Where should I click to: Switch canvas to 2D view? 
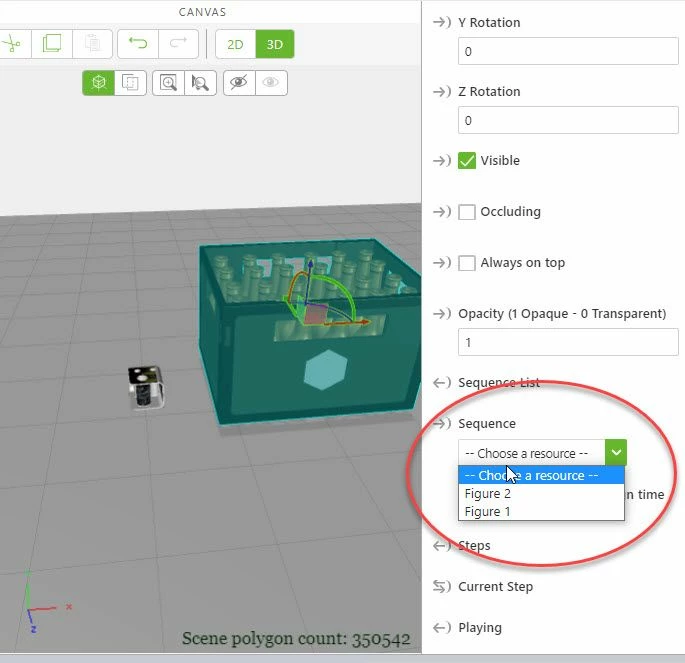point(235,44)
